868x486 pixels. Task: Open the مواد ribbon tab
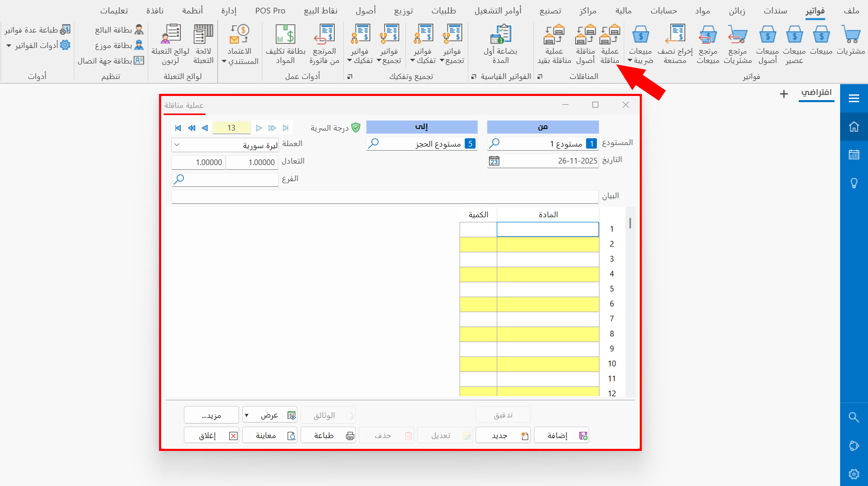(702, 10)
